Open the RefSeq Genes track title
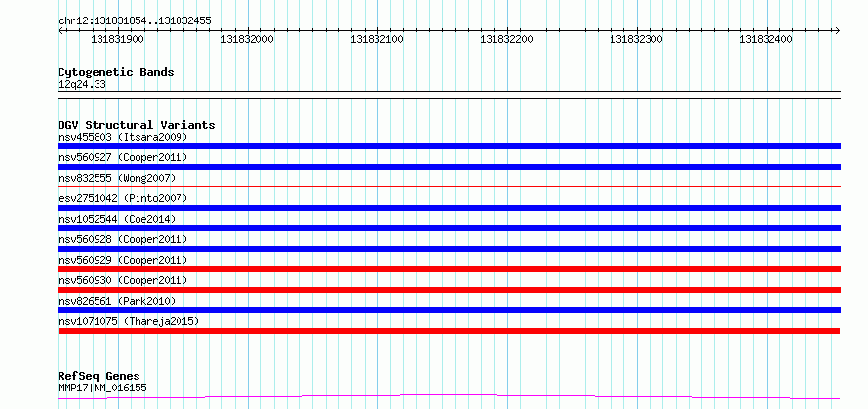This screenshot has width=868, height=409. click(99, 377)
